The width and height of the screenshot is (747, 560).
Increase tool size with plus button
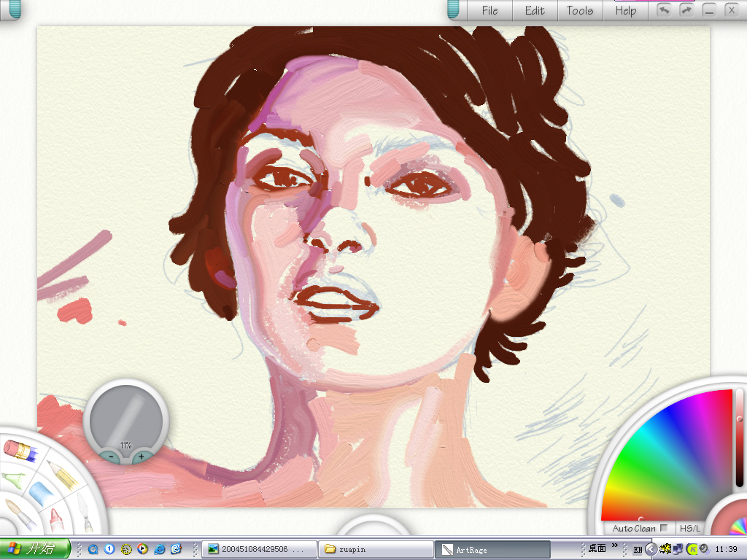pyautogui.click(x=141, y=456)
